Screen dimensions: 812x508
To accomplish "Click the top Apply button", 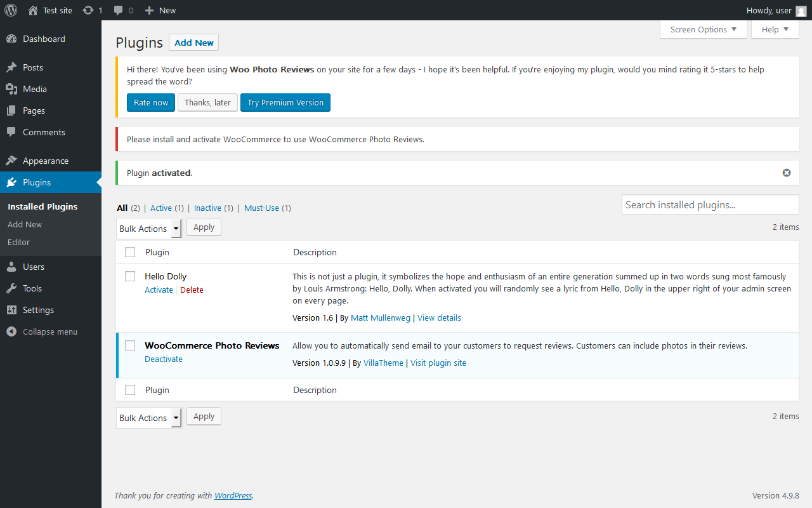I will tap(204, 227).
